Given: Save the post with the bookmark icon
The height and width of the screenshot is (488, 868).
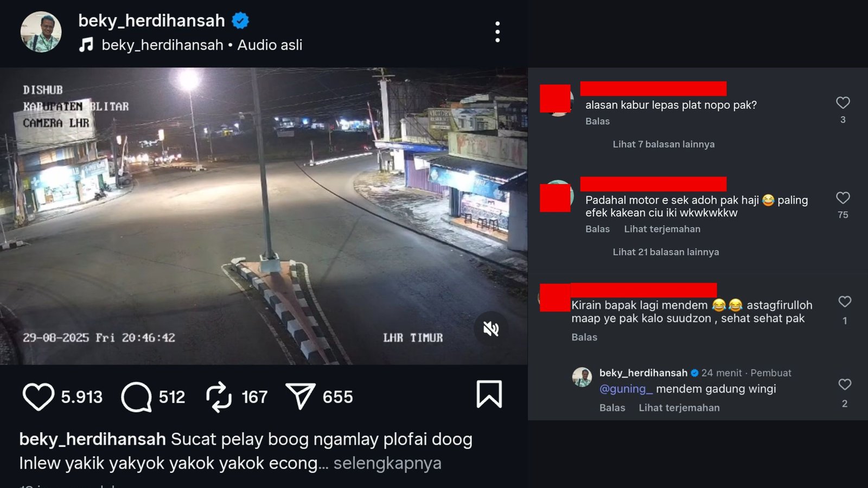Looking at the screenshot, I should [x=489, y=394].
